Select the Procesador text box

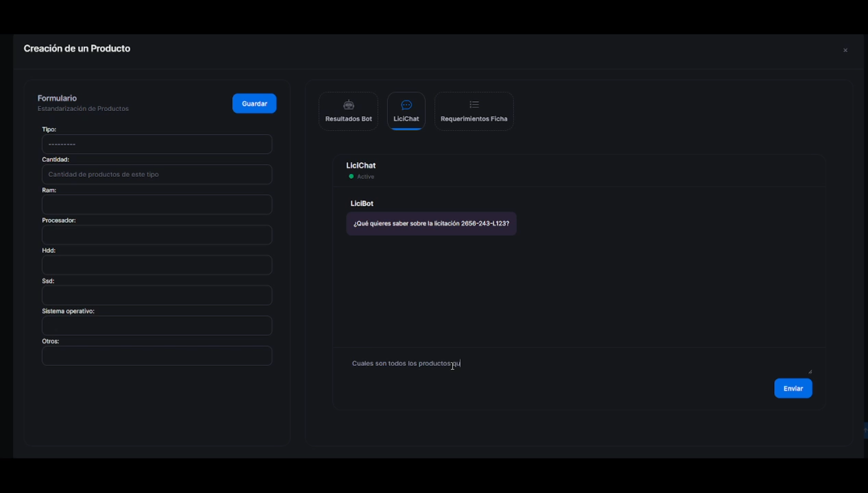coord(157,235)
